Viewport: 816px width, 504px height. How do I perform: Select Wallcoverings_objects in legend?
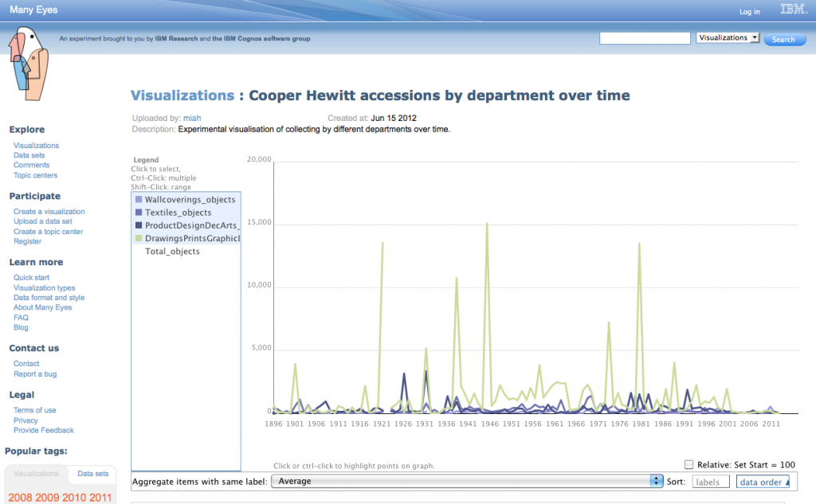pos(186,200)
